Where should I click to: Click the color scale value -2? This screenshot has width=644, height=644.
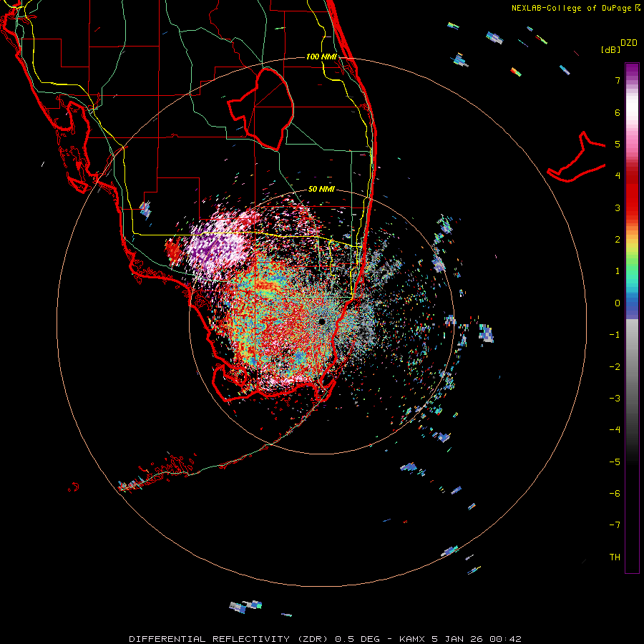click(x=615, y=367)
